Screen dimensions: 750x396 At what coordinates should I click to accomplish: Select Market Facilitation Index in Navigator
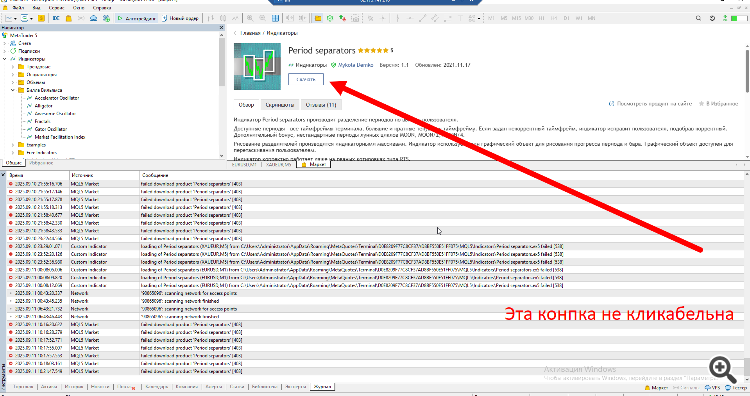point(60,137)
